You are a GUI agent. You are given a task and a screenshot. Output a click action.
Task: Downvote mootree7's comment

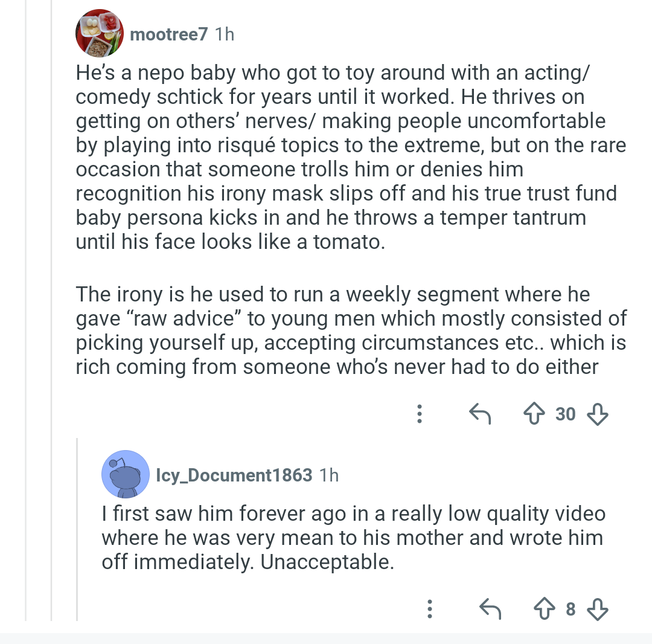597,414
